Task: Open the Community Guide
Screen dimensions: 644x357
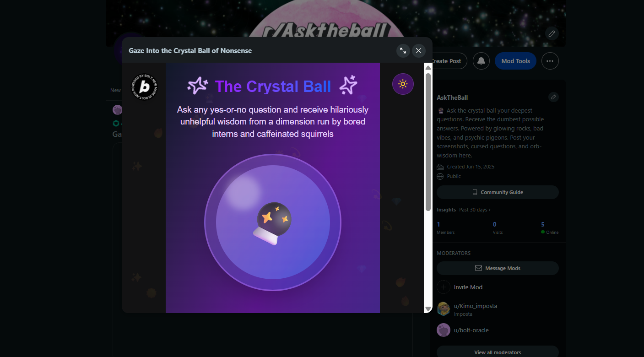Action: (x=498, y=192)
